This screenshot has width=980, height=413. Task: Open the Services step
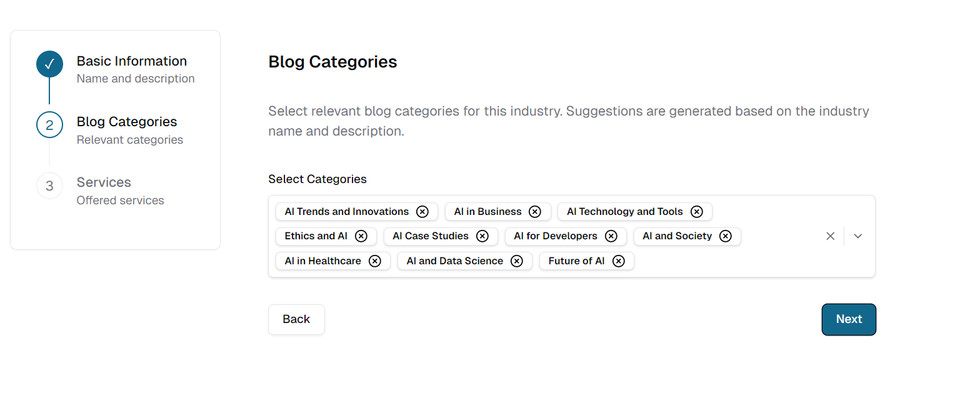(x=104, y=182)
